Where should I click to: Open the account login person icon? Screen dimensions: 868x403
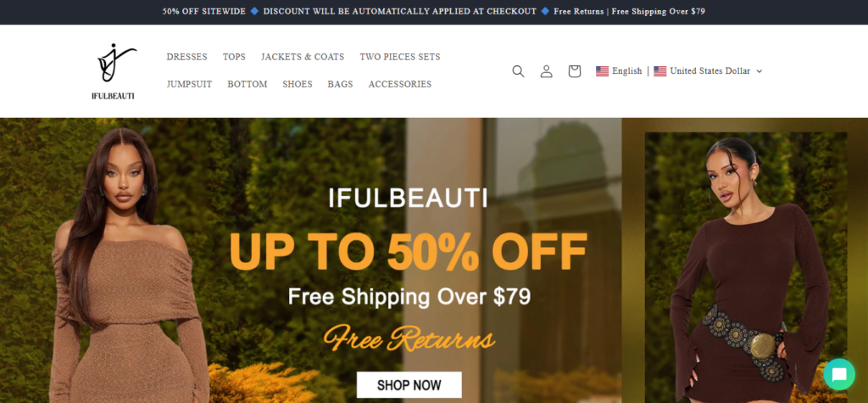tap(547, 71)
